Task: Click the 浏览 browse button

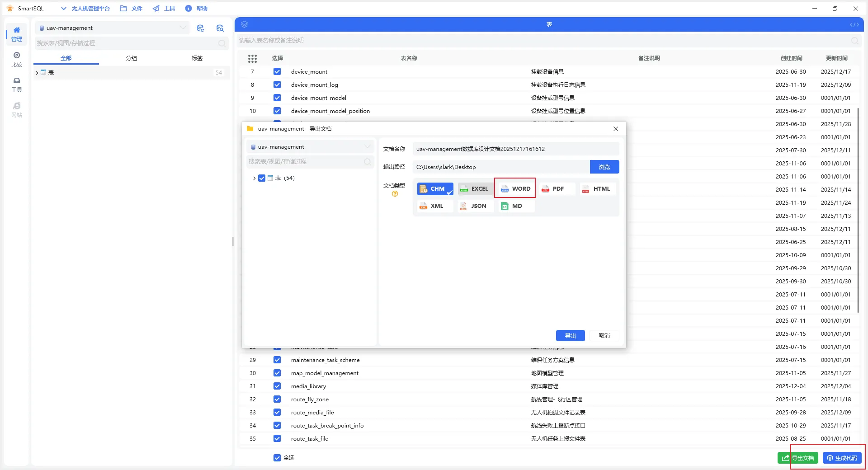Action: tap(604, 167)
